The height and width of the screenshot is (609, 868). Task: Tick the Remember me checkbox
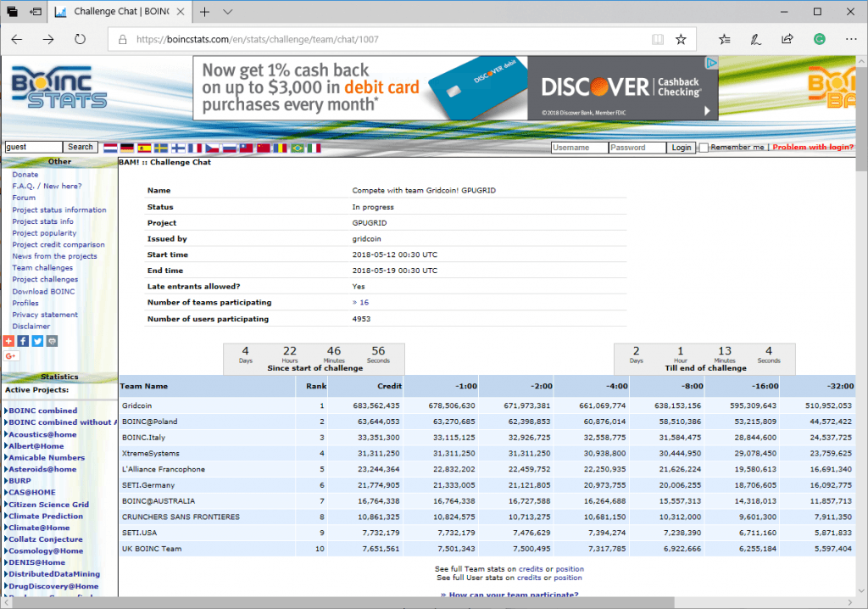coord(704,148)
